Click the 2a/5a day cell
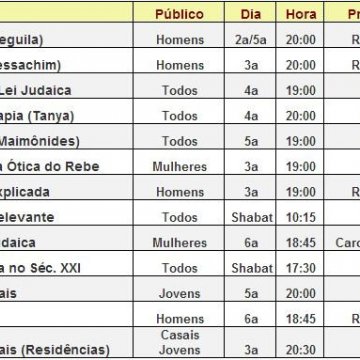This screenshot has width=360, height=360. (x=250, y=40)
